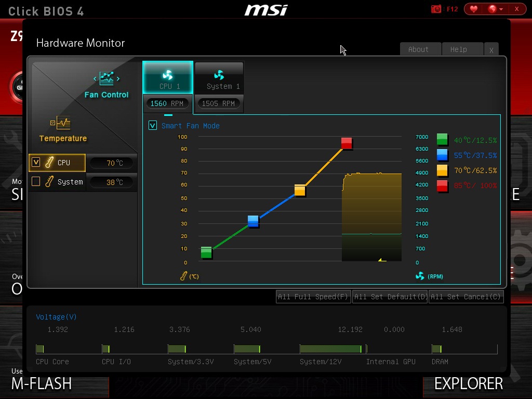Viewport: 532px width, 399px height.
Task: Click the heart favorites icon
Action: pos(474,9)
